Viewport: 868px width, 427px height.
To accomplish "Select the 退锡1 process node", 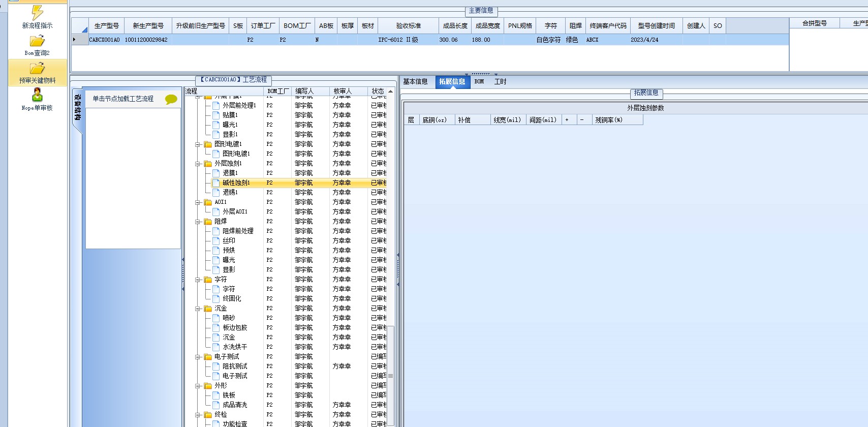I will click(x=230, y=193).
